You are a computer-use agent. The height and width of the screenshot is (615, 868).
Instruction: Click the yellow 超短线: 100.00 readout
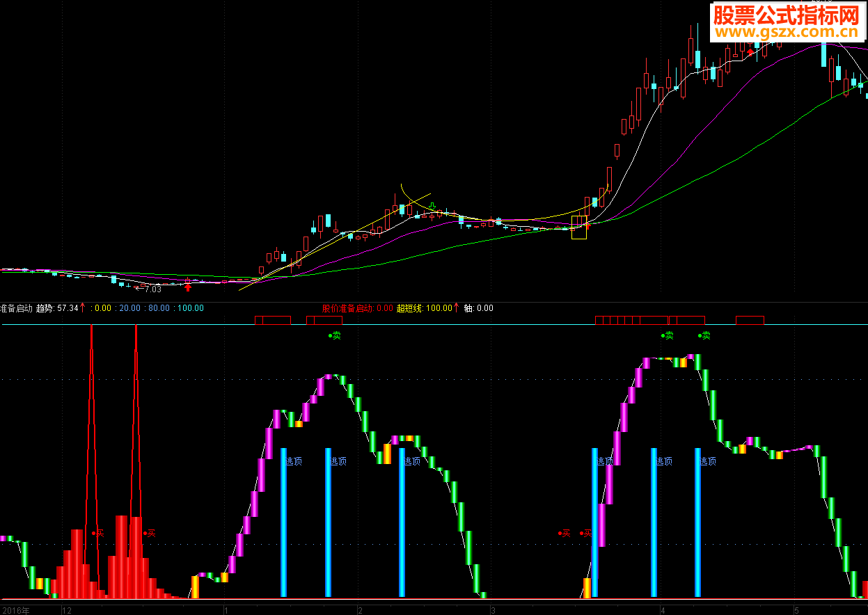(x=425, y=308)
